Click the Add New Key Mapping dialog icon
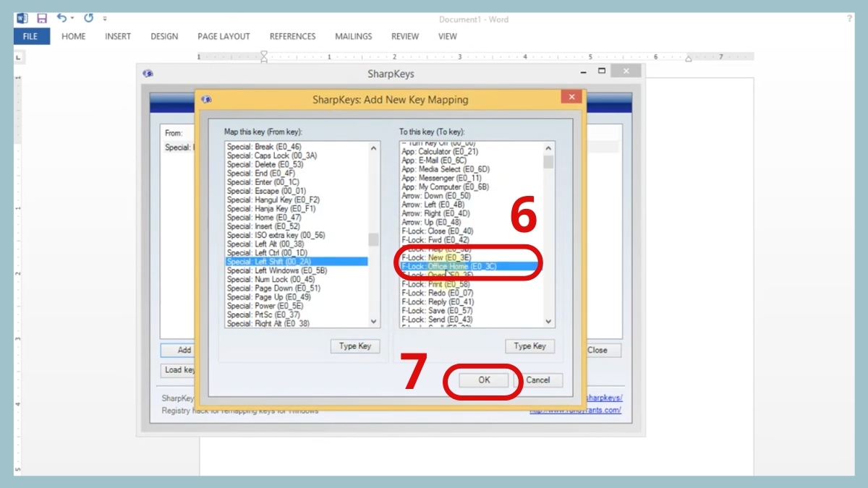Viewport: 868px width, 488px height. pyautogui.click(x=207, y=100)
